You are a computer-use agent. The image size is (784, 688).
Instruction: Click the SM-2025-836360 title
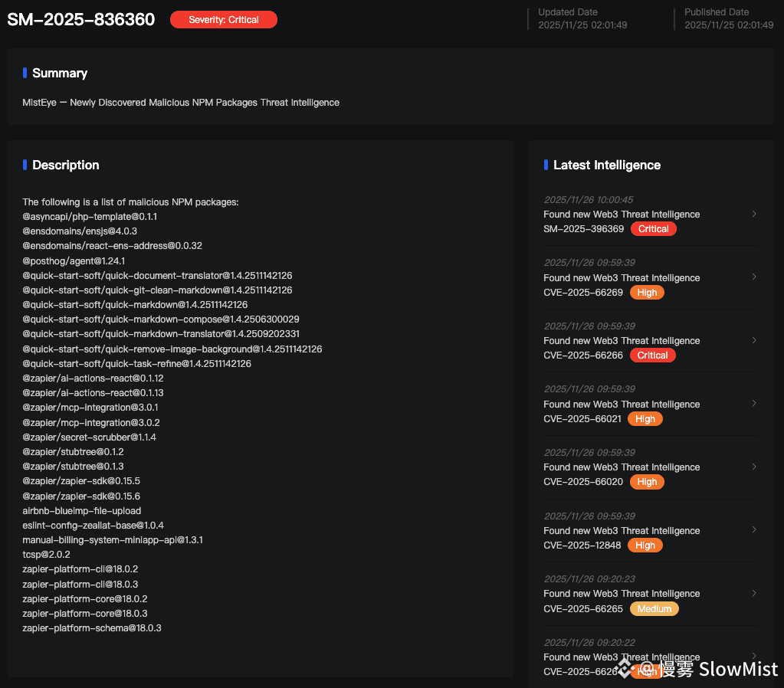(81, 19)
